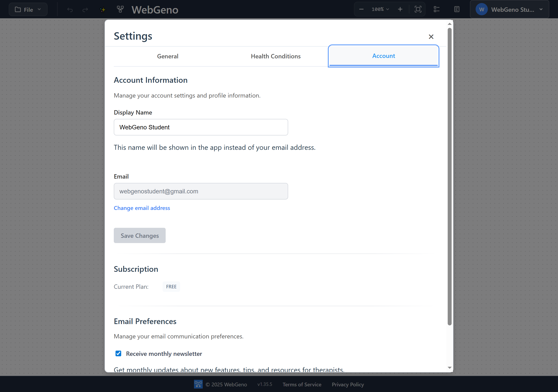This screenshot has width=558, height=392.
Task: Click the Change email address link
Action: click(x=142, y=208)
